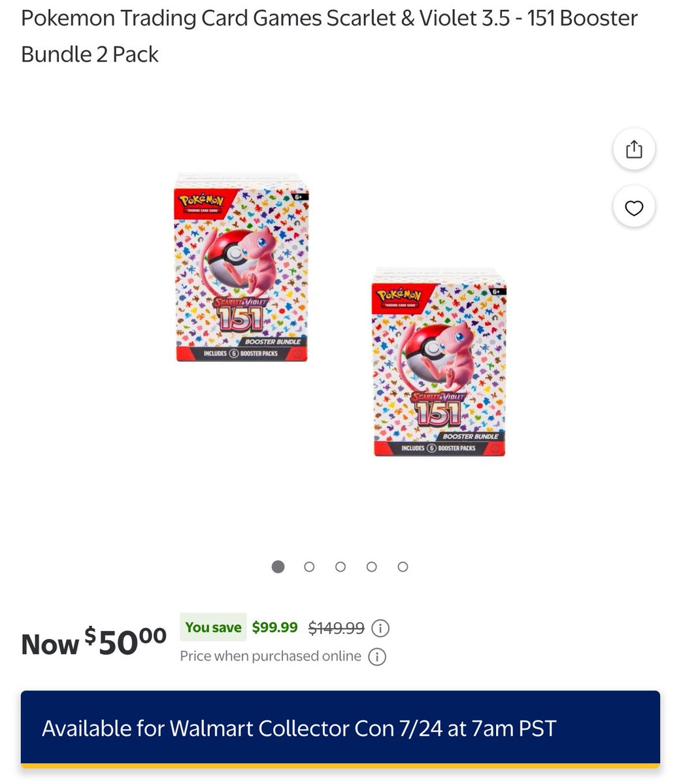The height and width of the screenshot is (784, 681).
Task: Switch to the second carousel image dot
Action: [x=309, y=566]
